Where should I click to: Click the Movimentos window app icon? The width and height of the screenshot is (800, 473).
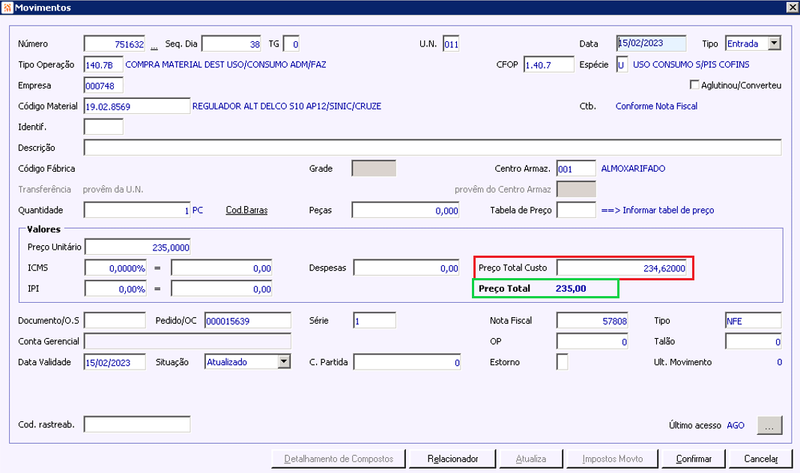(7, 8)
